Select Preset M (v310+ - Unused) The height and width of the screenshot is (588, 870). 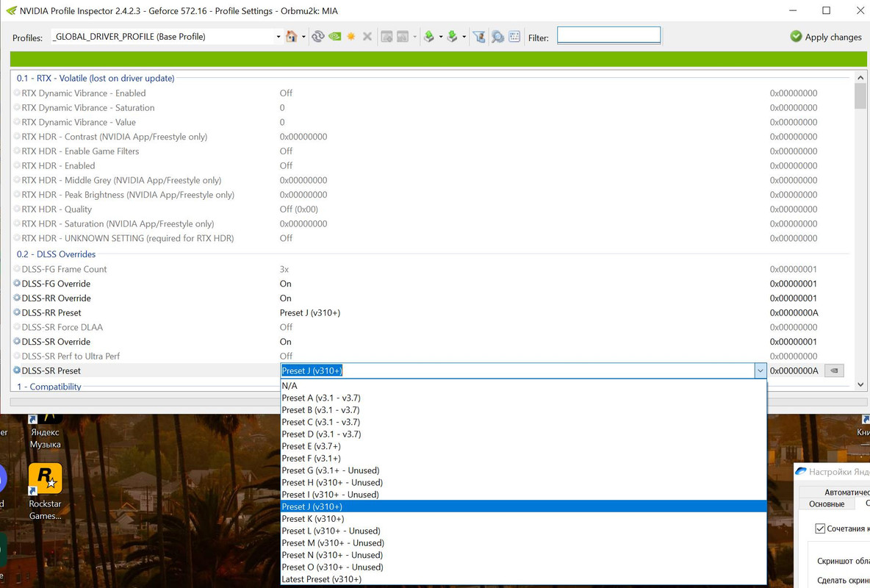524,543
